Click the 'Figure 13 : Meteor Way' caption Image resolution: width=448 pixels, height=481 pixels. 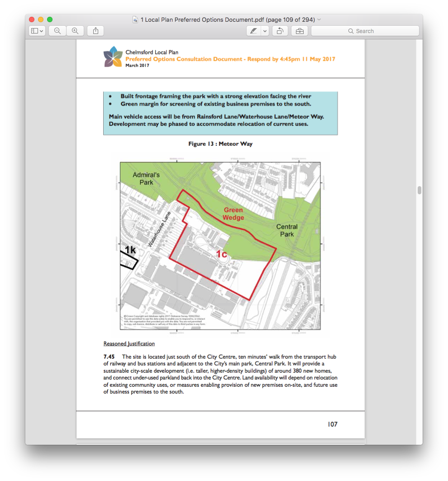click(220, 144)
